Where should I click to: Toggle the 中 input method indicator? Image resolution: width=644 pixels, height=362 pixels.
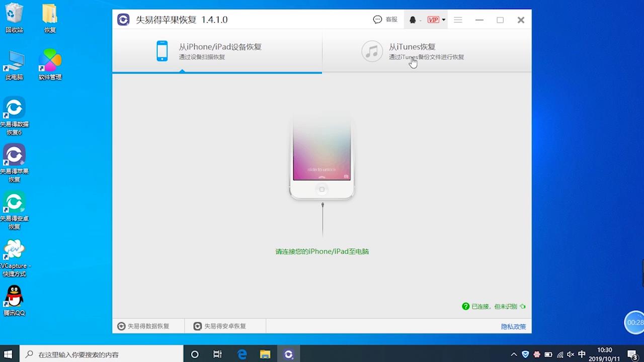click(x=582, y=354)
